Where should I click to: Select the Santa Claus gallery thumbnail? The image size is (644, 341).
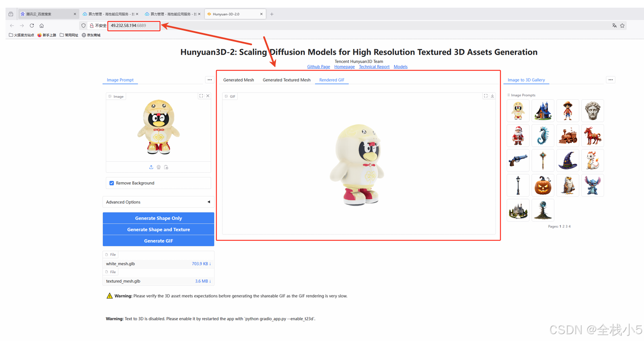[518, 136]
